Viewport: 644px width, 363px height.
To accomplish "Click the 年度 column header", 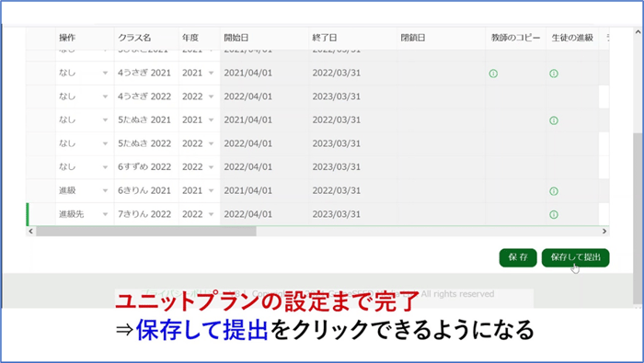I will click(x=200, y=38).
